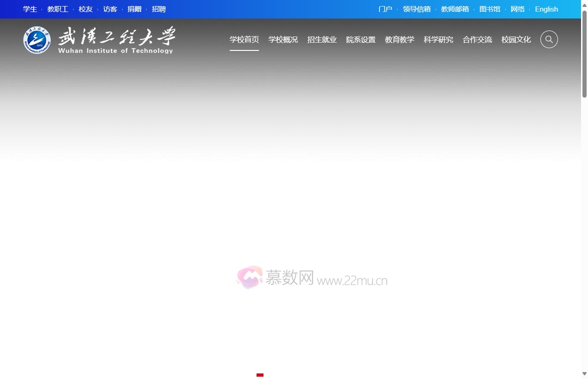Open the 学校首页 navigation tab
588x379 pixels.
point(244,40)
